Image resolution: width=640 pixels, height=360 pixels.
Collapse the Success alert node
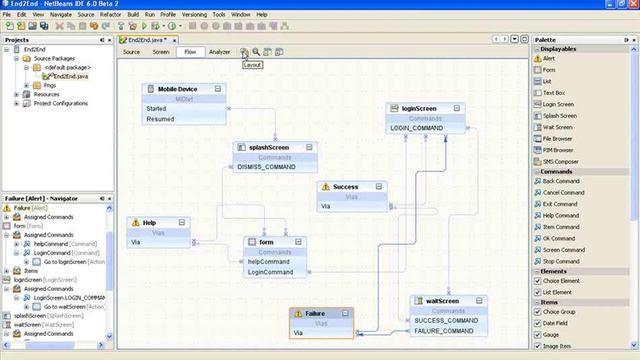point(379,186)
